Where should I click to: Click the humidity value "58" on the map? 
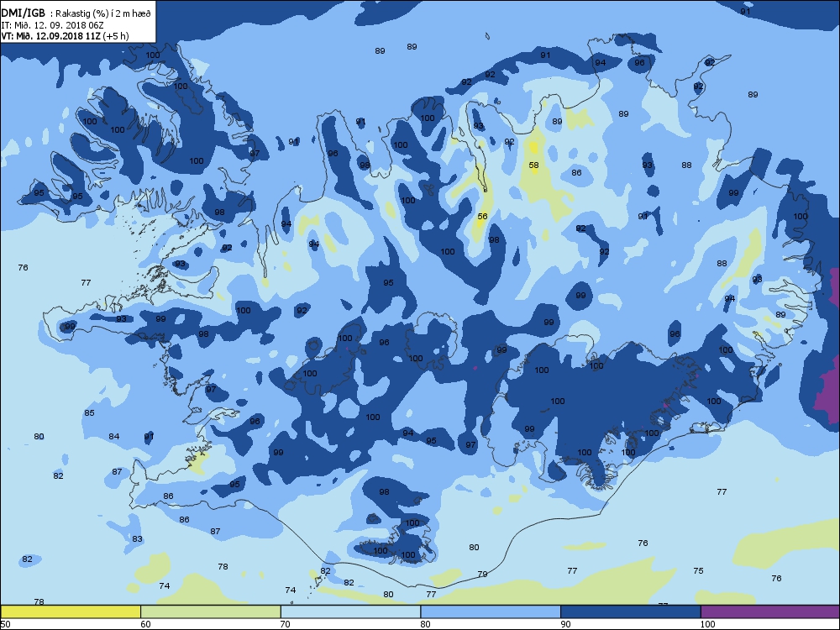[533, 165]
